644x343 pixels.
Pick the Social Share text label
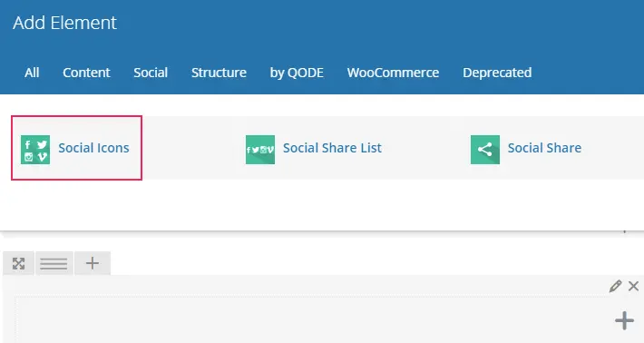544,148
